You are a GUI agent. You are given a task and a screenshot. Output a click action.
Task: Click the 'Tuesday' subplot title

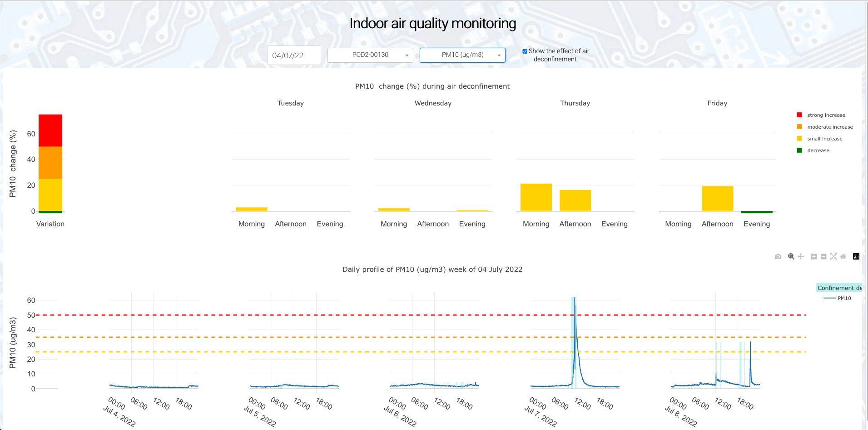tap(291, 103)
